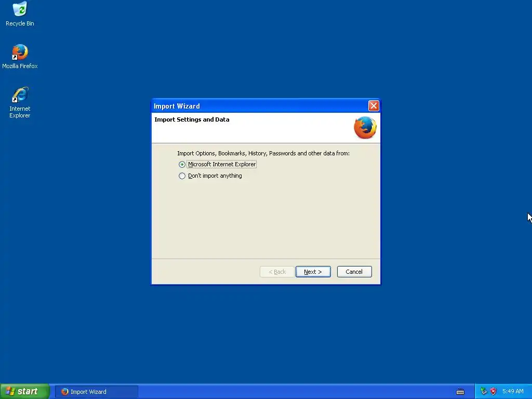This screenshot has width=532, height=399.
Task: Open the on-screen keyboard tray icon
Action: 460,392
